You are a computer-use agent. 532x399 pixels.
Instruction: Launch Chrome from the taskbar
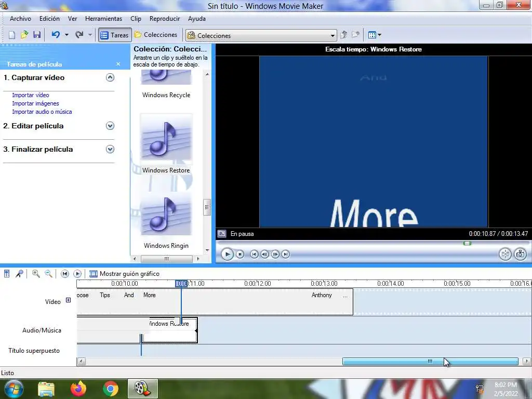click(110, 389)
